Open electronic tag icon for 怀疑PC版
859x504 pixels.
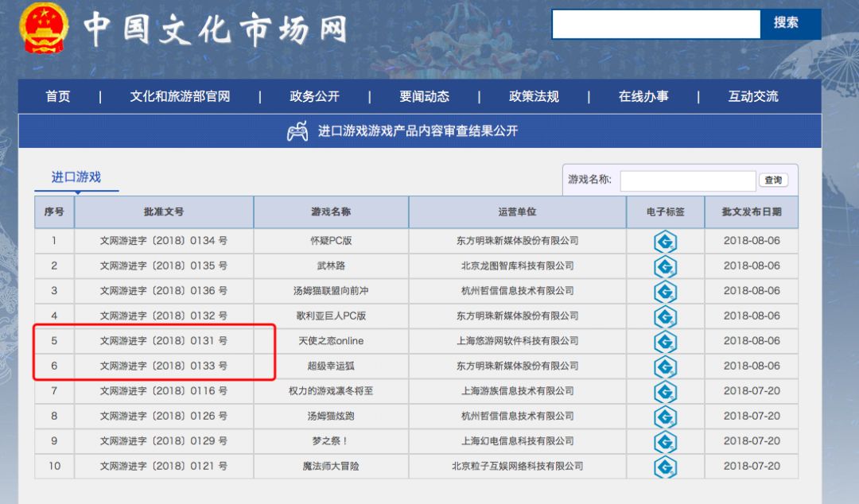coord(665,242)
